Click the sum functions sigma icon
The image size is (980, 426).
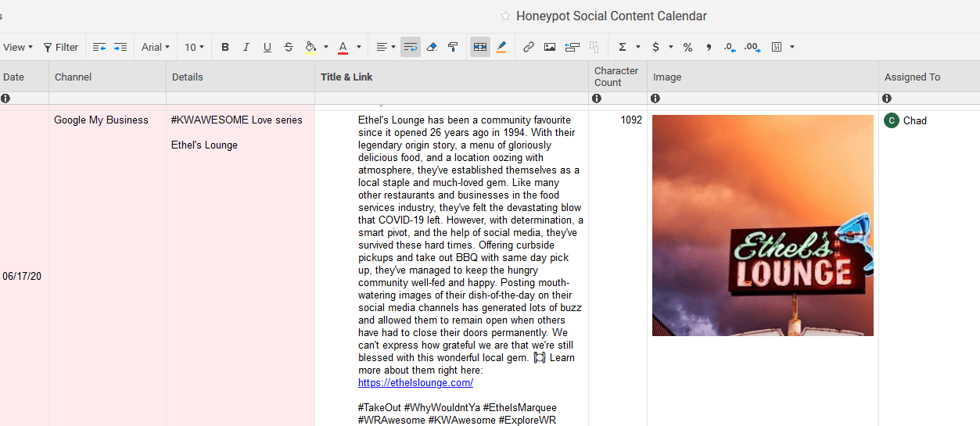[623, 47]
